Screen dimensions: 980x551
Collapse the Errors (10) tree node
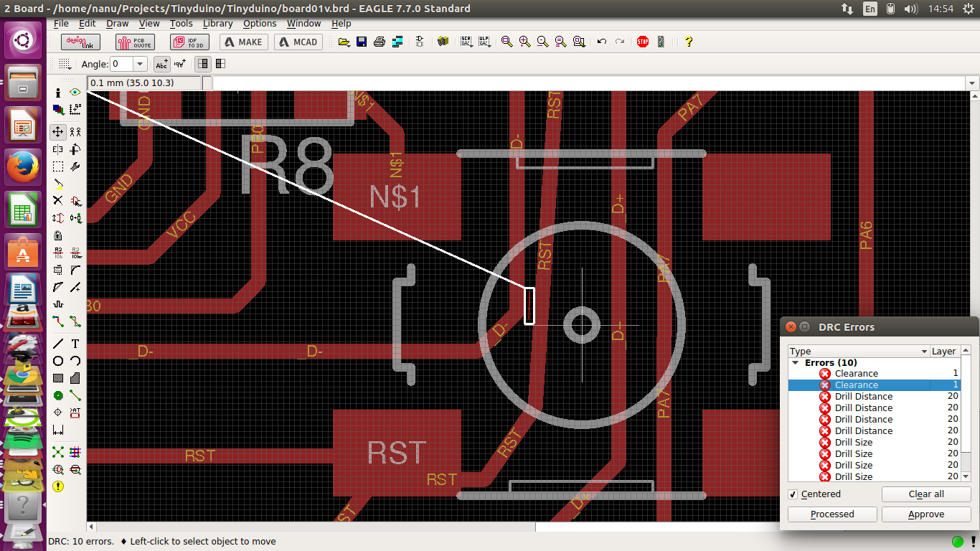[x=796, y=363]
